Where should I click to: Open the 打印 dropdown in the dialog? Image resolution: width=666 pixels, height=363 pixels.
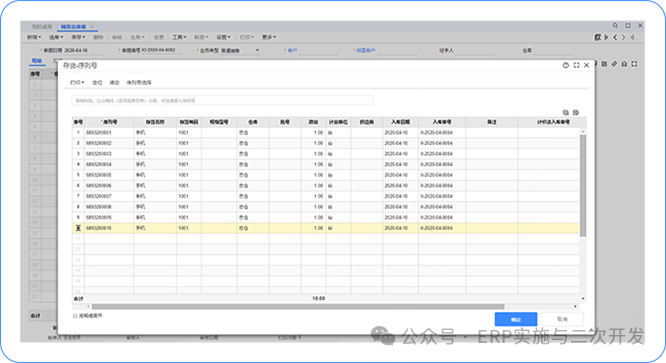77,82
